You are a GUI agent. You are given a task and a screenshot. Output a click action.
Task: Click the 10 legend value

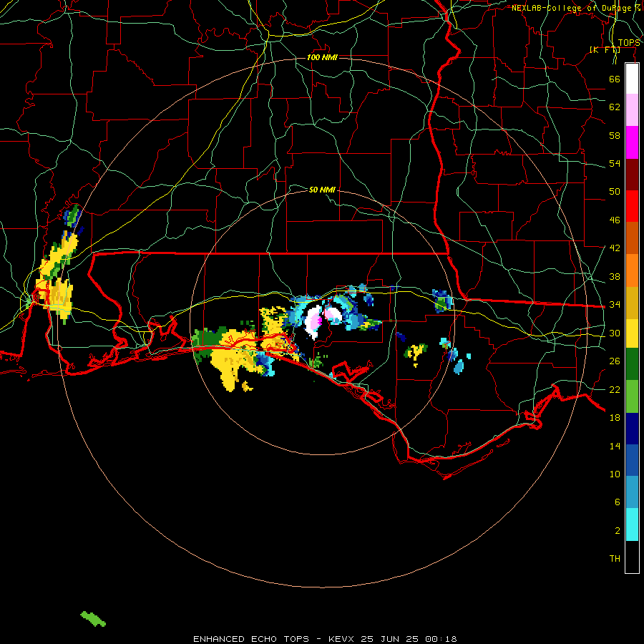(615, 474)
